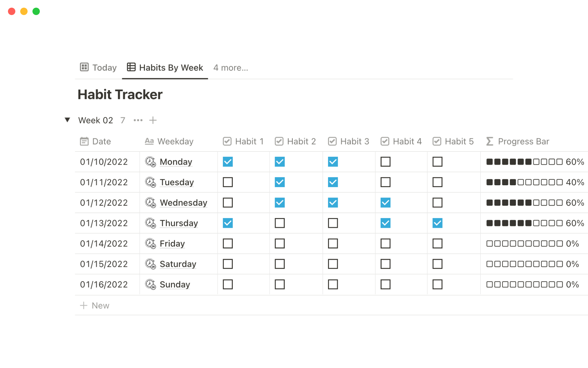Screen dimensions: 588x368
Task: Select the Habits By Week tab
Action: tap(171, 67)
